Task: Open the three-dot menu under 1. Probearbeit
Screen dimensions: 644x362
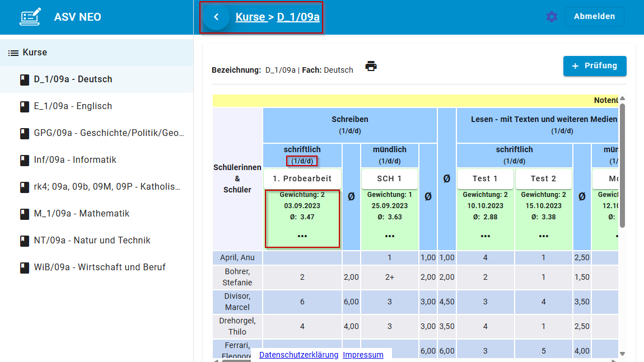Action: click(x=302, y=236)
